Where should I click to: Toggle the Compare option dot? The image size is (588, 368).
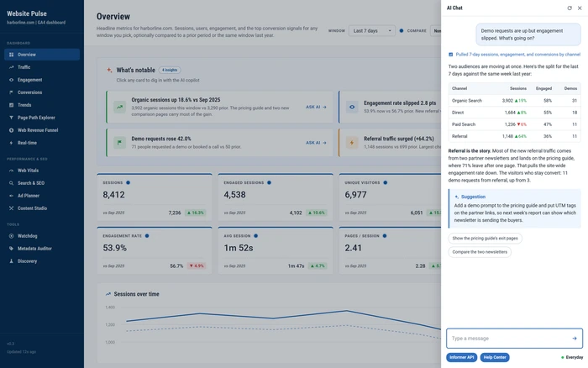point(402,31)
